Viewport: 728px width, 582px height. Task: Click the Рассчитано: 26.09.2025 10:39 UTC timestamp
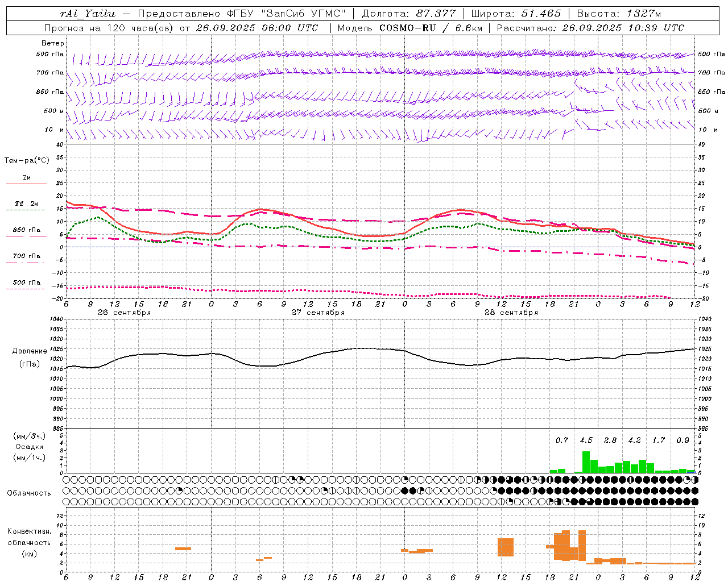590,28
